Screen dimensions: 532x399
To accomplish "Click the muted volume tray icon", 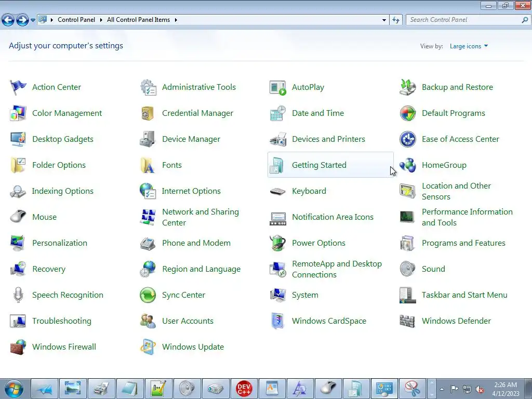I will 480,389.
